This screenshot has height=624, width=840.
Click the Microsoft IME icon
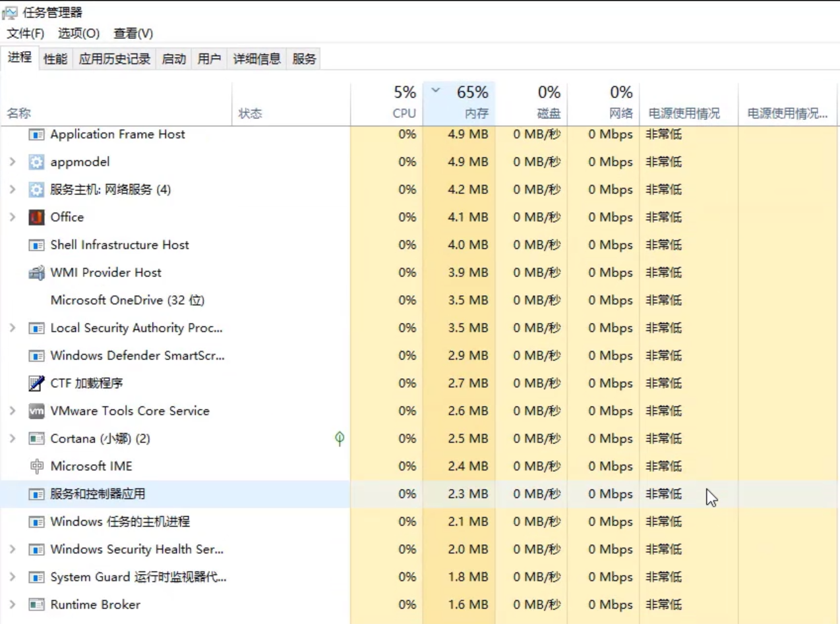pos(38,466)
